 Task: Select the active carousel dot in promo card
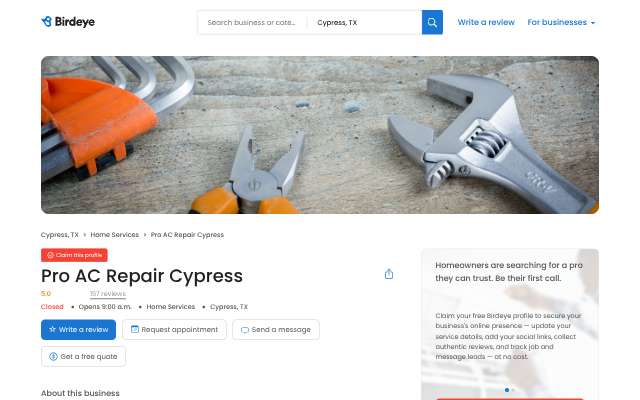pos(507,390)
